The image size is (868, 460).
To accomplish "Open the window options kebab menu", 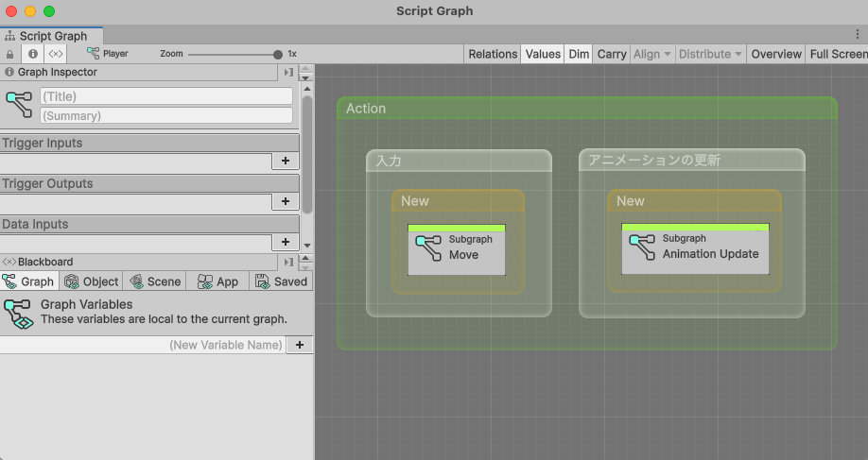I will [858, 34].
